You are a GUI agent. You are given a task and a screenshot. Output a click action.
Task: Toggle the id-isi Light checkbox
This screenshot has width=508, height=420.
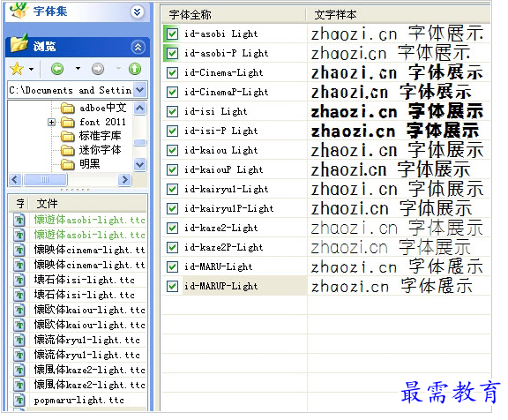172,111
